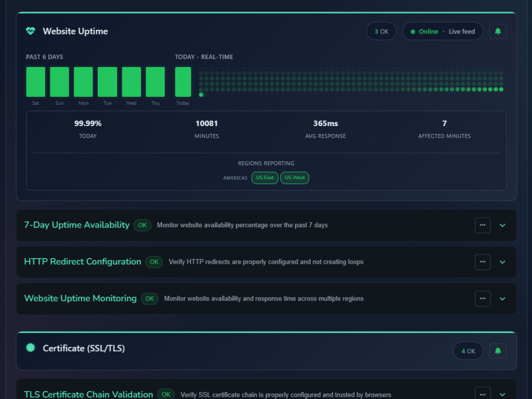The height and width of the screenshot is (399, 532).
Task: Expand the HTTP Redirect Configuration row
Action: pos(503,262)
